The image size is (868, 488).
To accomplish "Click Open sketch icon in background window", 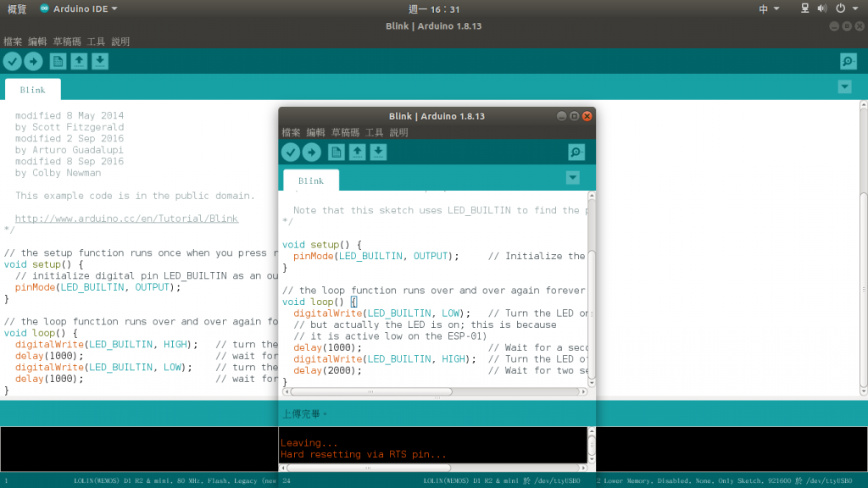I will (x=79, y=61).
